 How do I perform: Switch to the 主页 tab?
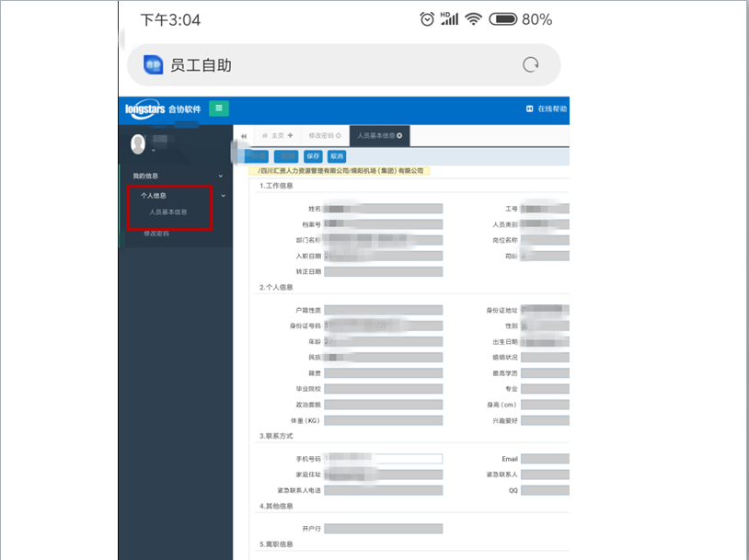click(278, 135)
